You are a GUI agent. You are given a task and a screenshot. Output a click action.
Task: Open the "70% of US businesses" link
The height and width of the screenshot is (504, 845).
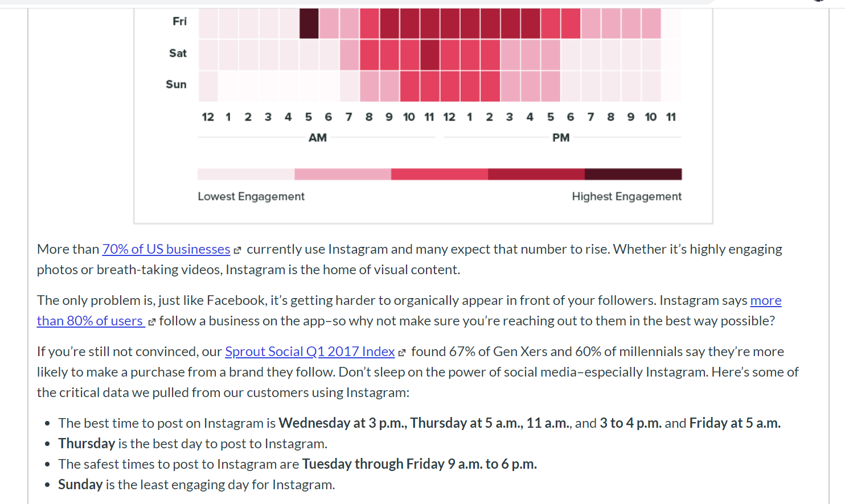(166, 249)
